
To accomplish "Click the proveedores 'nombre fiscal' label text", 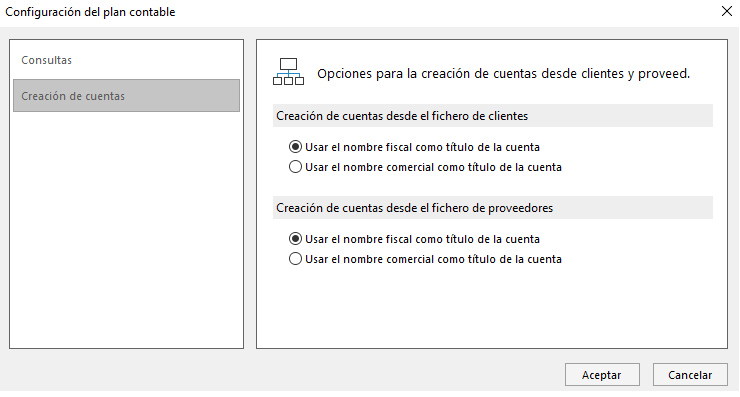I will 422,239.
